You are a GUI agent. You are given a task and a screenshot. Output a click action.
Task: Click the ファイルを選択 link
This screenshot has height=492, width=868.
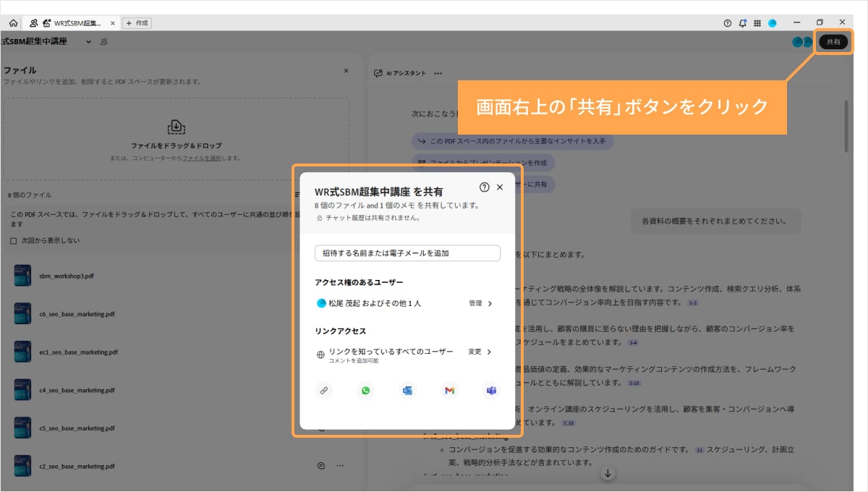point(201,158)
